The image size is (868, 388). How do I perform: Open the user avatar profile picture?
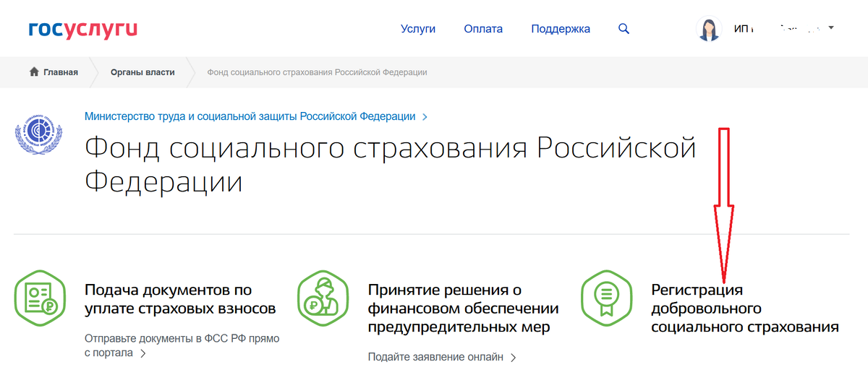click(709, 29)
